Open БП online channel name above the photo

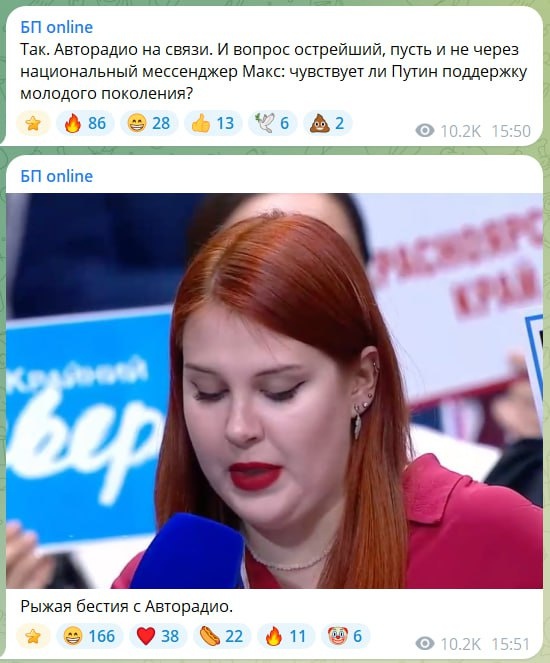click(57, 176)
